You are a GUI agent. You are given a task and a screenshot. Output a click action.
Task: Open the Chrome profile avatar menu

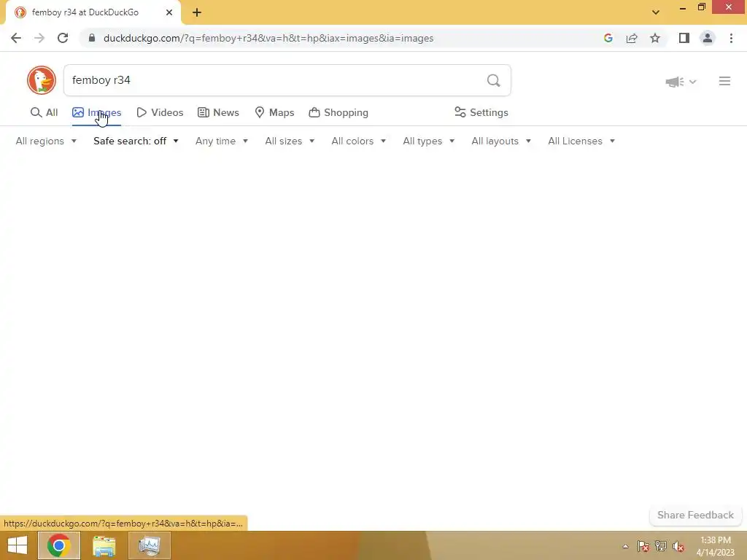708,38
